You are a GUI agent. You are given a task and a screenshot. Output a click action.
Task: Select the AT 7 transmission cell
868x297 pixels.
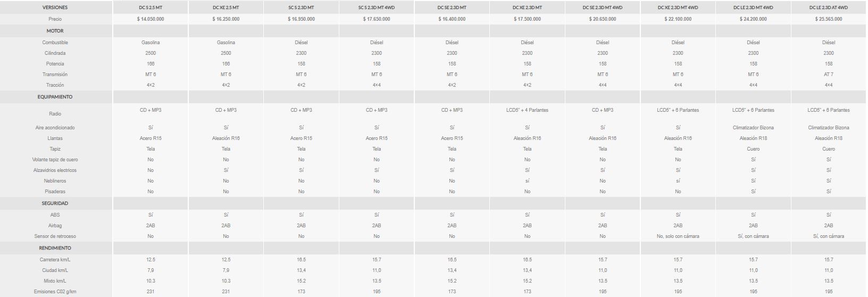pos(829,75)
